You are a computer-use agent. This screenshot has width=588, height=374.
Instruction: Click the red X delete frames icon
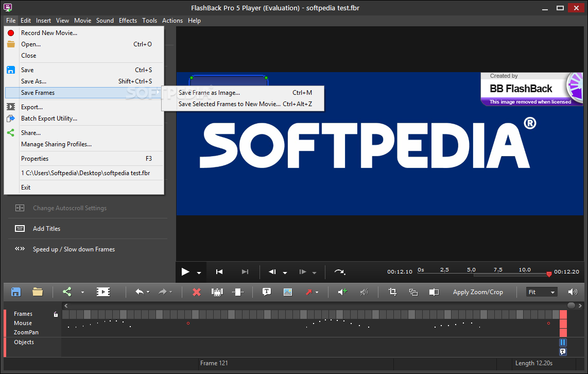click(x=196, y=292)
